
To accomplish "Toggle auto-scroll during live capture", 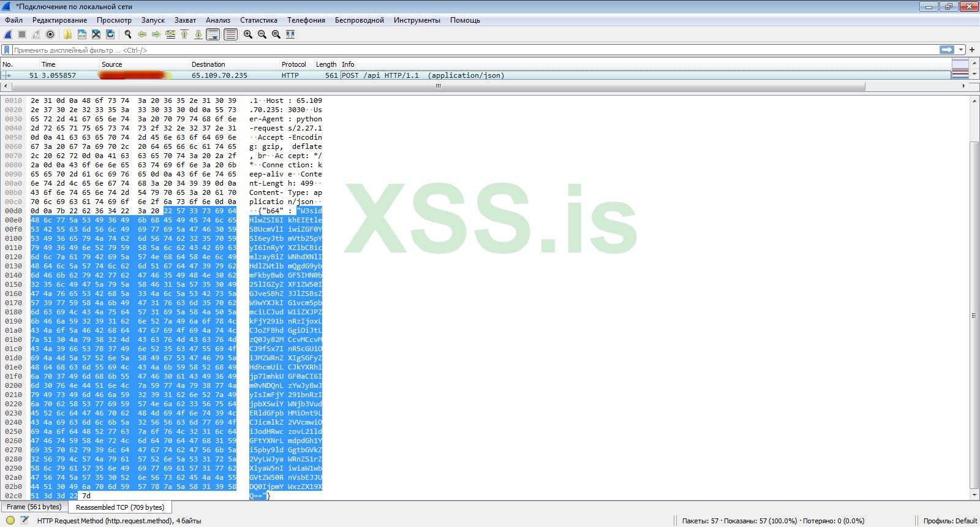I will tap(213, 34).
